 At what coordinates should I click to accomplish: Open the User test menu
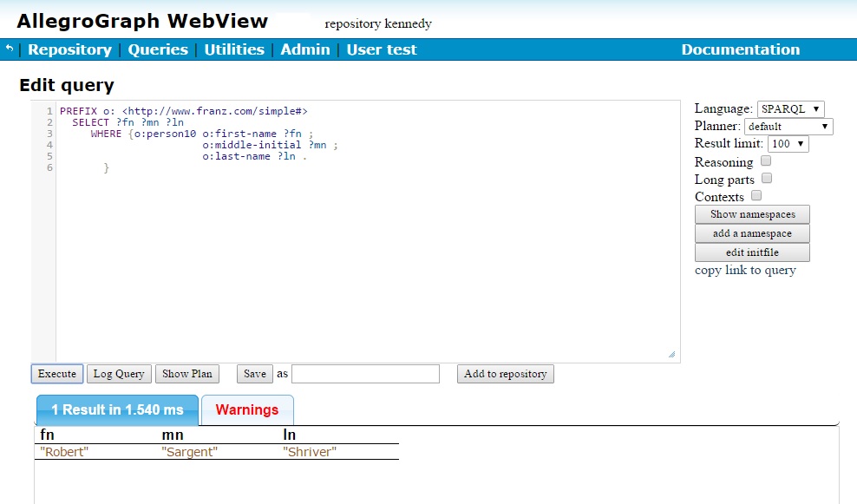pyautogui.click(x=382, y=49)
